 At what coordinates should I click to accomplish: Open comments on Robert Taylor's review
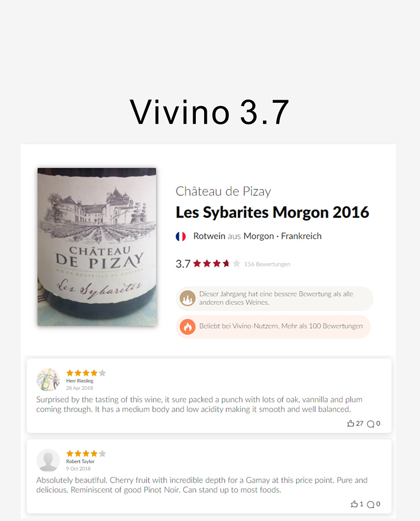(x=371, y=504)
